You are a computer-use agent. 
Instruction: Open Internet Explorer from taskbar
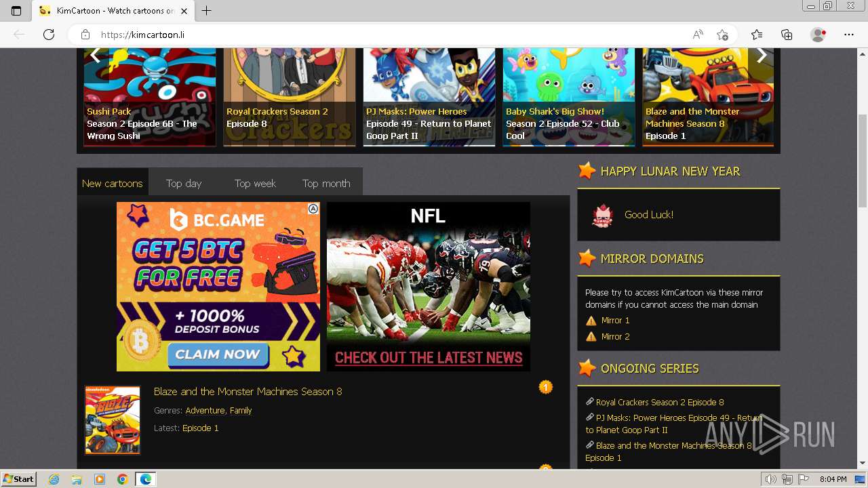point(54,479)
